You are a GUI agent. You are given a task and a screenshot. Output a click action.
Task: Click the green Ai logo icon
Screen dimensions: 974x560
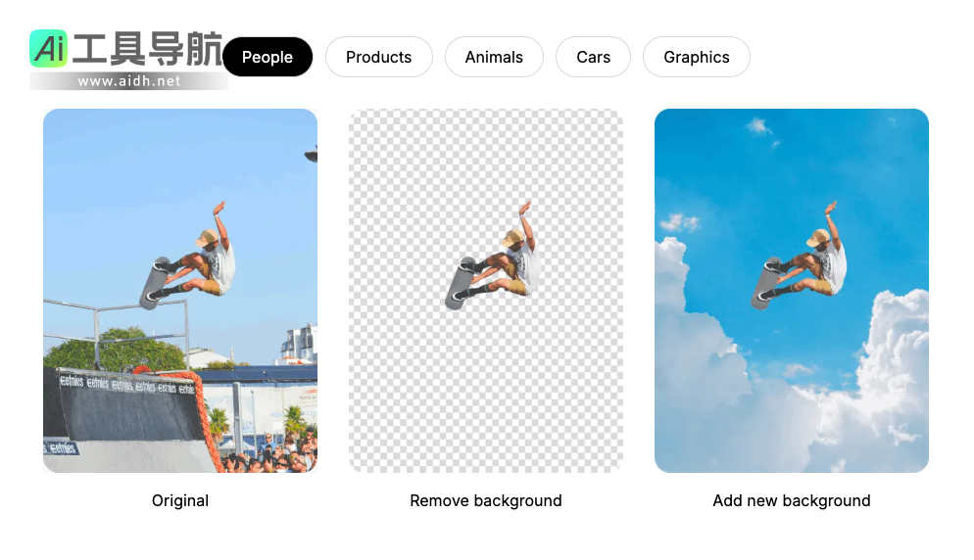point(48,49)
